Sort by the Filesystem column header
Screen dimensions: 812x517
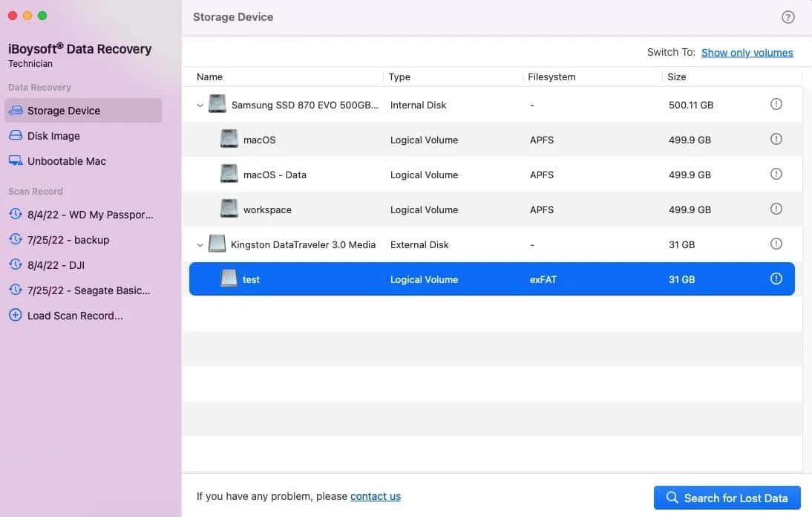coord(551,77)
